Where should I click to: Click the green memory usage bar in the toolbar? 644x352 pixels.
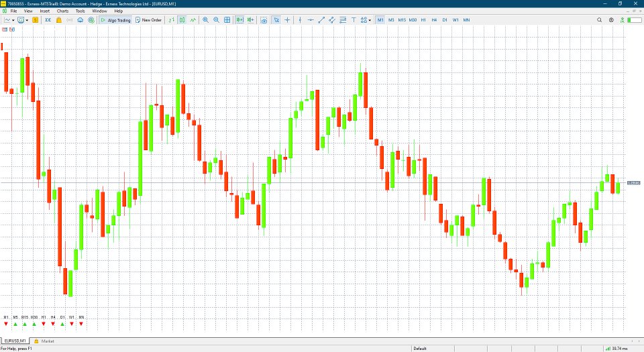[635, 19]
